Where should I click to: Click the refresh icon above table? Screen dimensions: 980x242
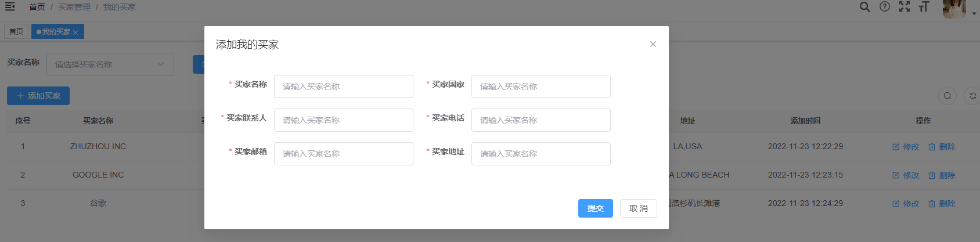pos(972,96)
